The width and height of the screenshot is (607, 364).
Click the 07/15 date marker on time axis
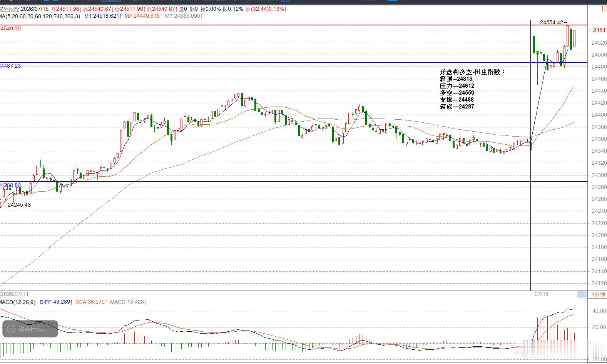(x=541, y=294)
